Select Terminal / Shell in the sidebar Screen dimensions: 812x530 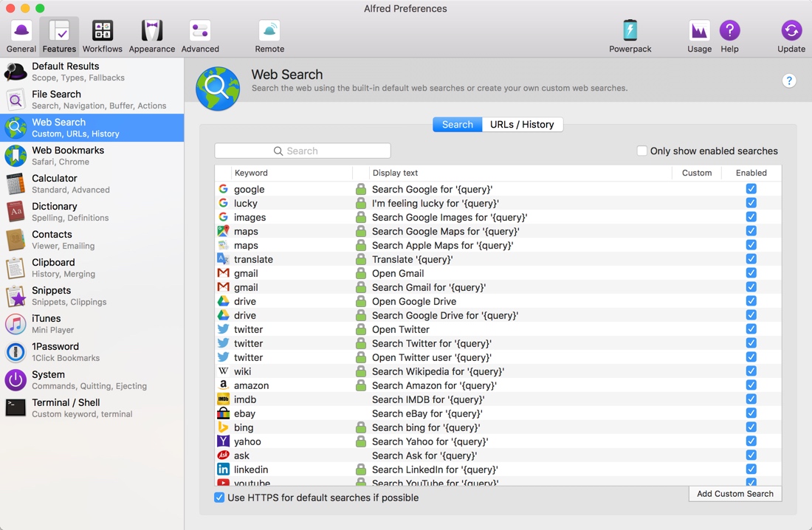tap(92, 407)
